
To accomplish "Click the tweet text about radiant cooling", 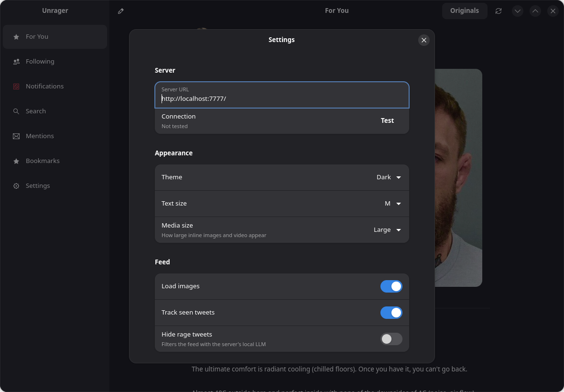I will click(x=329, y=369).
